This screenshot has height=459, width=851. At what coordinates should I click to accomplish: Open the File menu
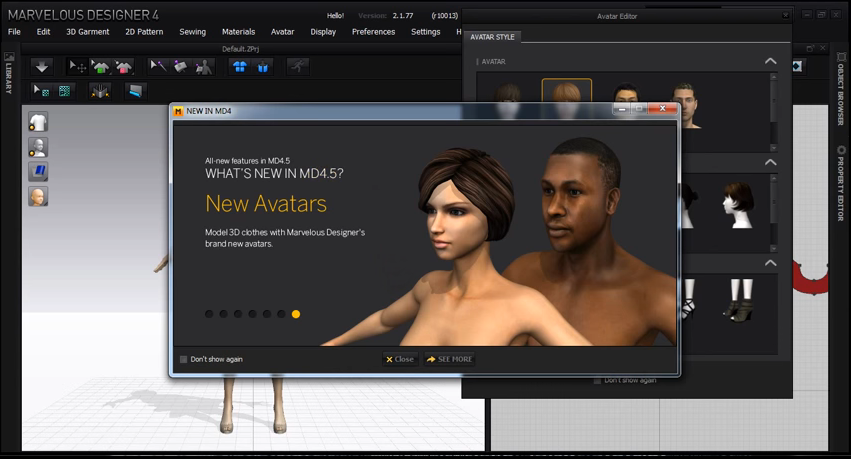pyautogui.click(x=14, y=31)
